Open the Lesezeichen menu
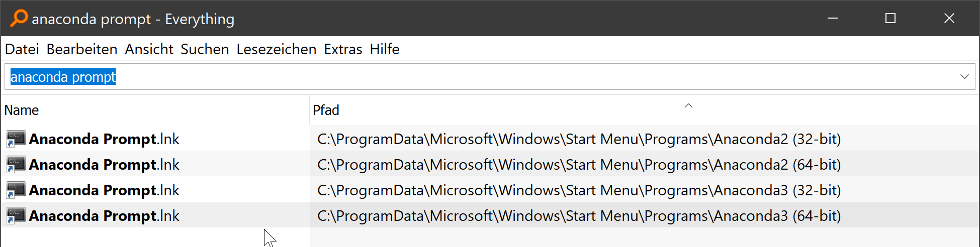 coord(277,49)
